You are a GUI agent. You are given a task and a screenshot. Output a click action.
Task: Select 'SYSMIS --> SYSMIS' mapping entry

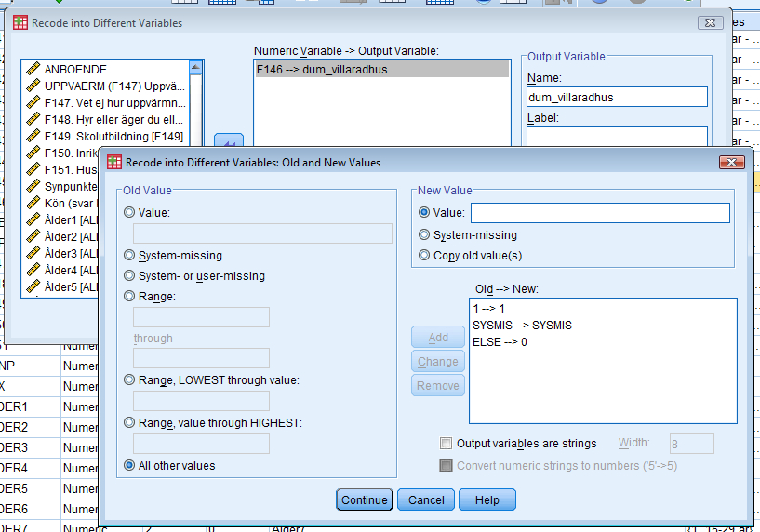(x=522, y=325)
